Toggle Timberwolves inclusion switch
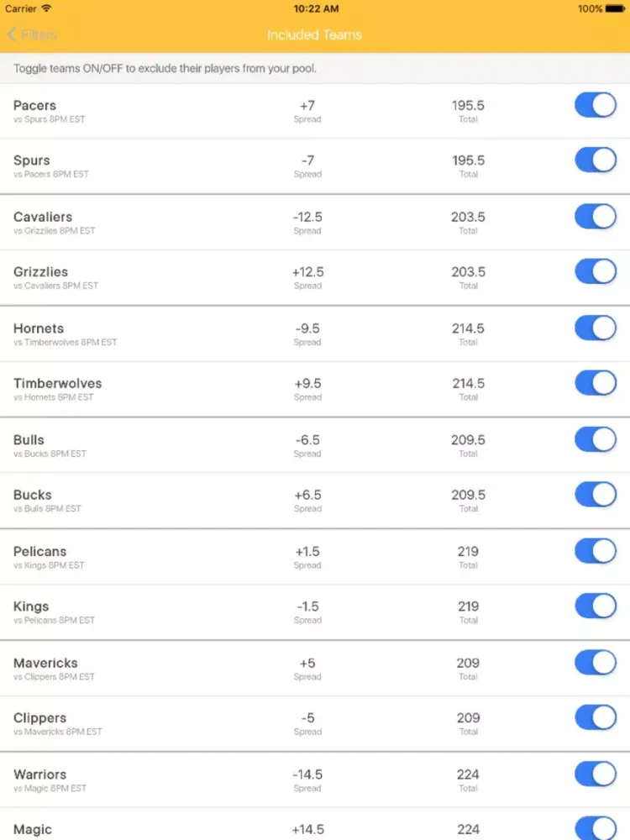The height and width of the screenshot is (840, 630). [596, 383]
